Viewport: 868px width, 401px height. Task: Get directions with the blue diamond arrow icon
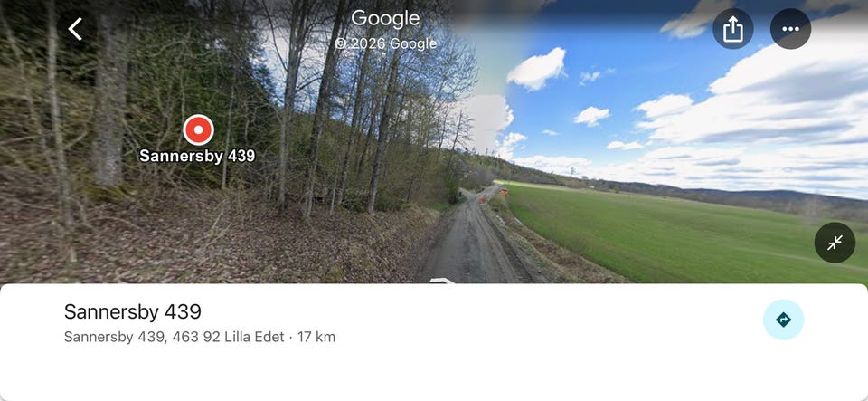pyautogui.click(x=783, y=320)
